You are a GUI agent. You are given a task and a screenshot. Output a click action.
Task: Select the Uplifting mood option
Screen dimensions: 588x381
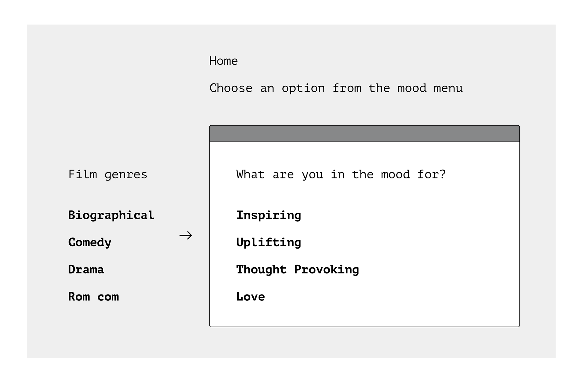[x=269, y=242]
